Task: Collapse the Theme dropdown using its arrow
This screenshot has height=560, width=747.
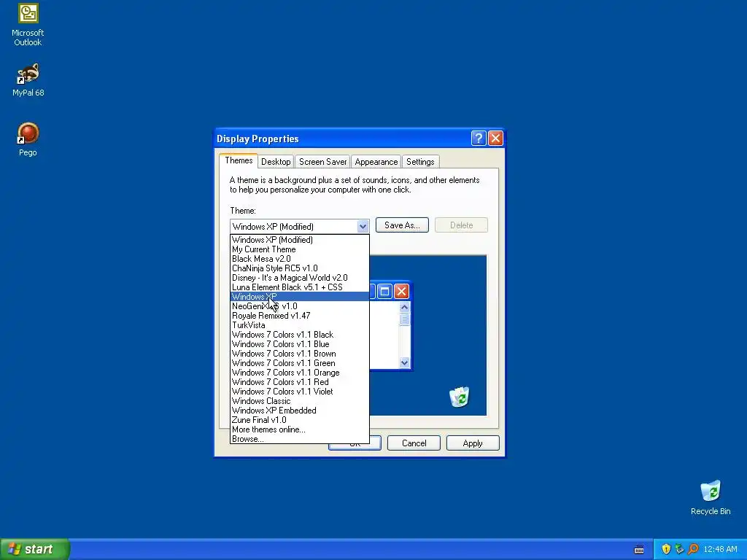Action: point(363,226)
